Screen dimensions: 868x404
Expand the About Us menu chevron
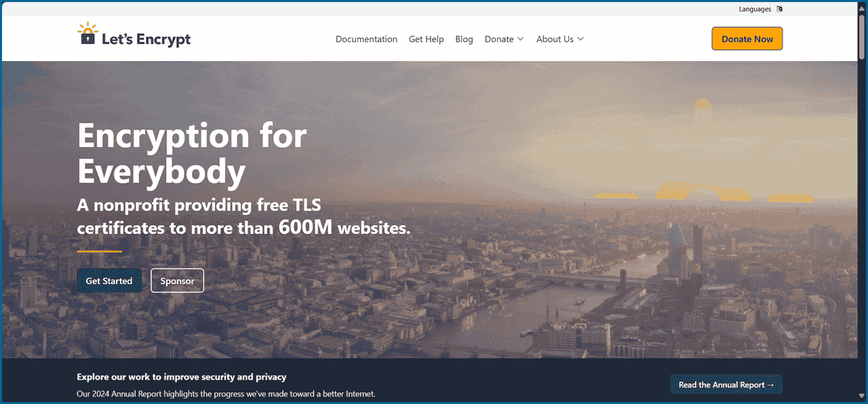click(580, 39)
